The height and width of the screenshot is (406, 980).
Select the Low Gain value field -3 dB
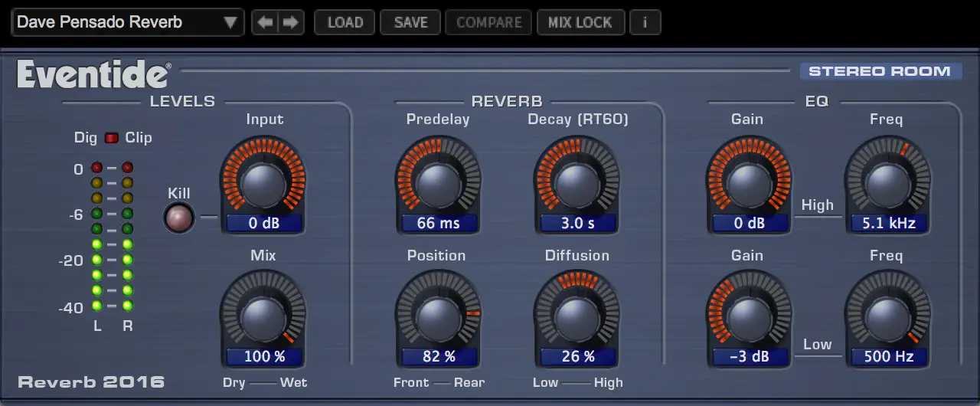pos(749,357)
